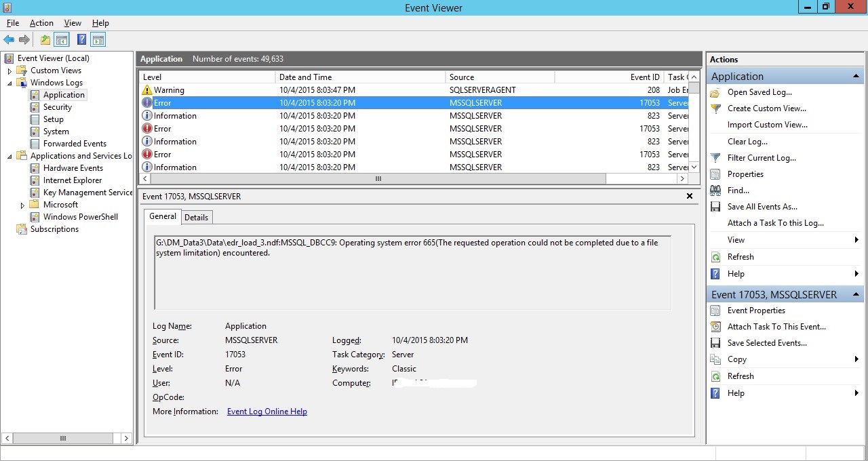This screenshot has height=461, width=868.
Task: Open the Filter Current Log action icon
Action: click(x=717, y=157)
